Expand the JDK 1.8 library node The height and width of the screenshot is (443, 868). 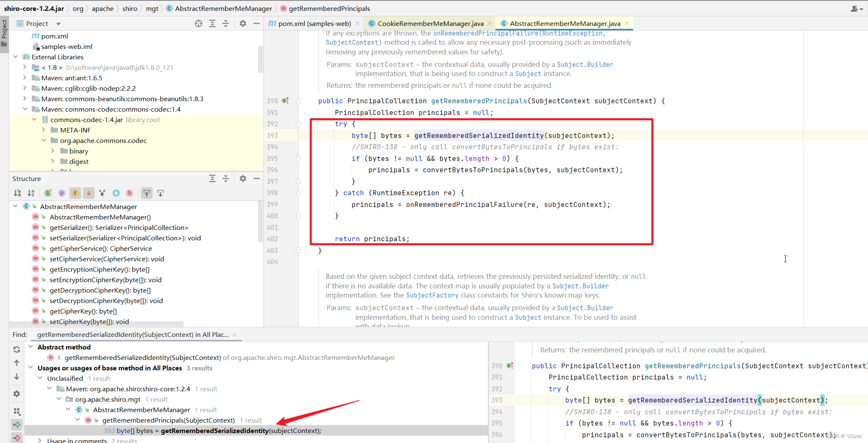click(25, 67)
